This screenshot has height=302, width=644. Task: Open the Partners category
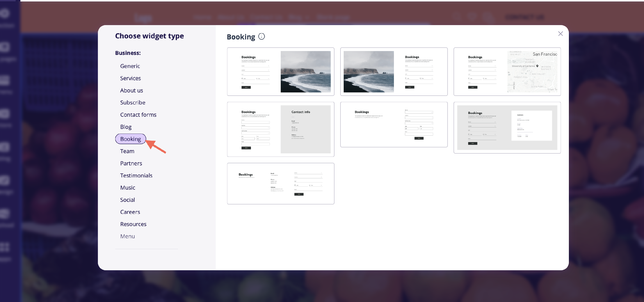pyautogui.click(x=131, y=163)
